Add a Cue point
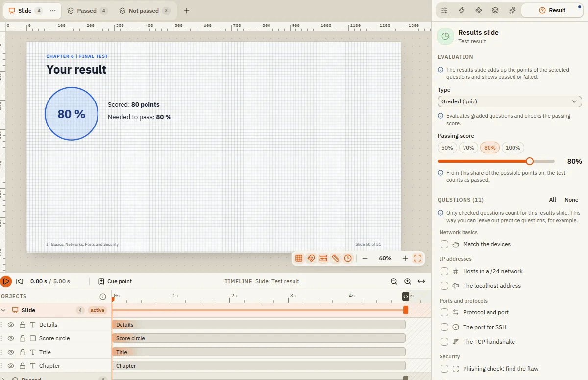This screenshot has width=588, height=380. (x=115, y=281)
